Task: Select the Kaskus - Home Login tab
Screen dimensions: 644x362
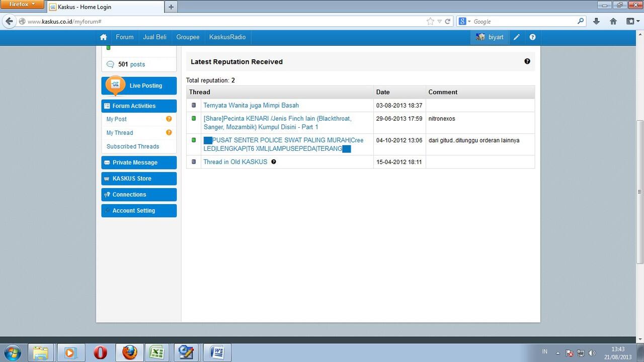Action: [105, 7]
